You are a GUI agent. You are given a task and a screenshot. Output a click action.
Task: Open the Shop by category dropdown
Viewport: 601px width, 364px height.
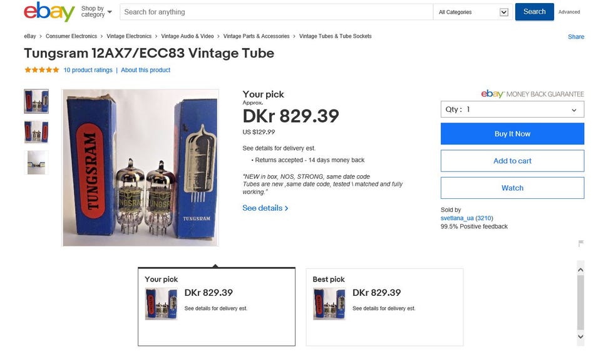coord(96,12)
